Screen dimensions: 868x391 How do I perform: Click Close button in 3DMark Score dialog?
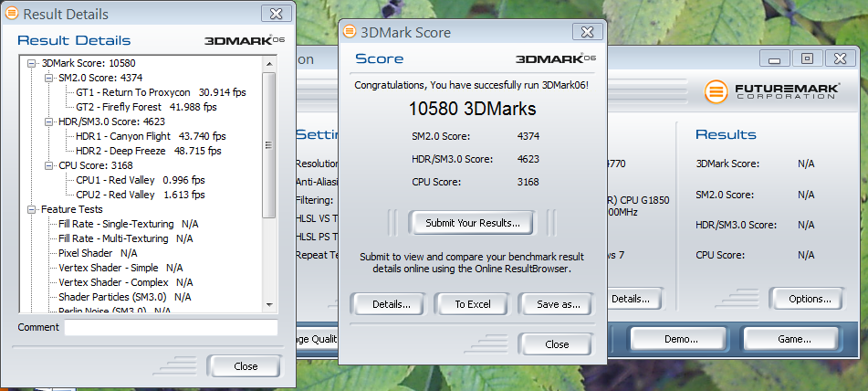[x=557, y=343]
